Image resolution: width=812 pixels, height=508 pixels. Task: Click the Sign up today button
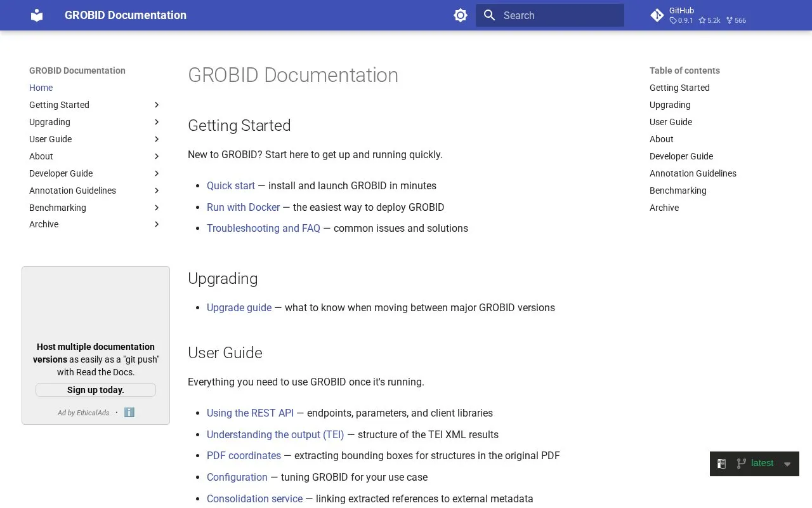96,390
